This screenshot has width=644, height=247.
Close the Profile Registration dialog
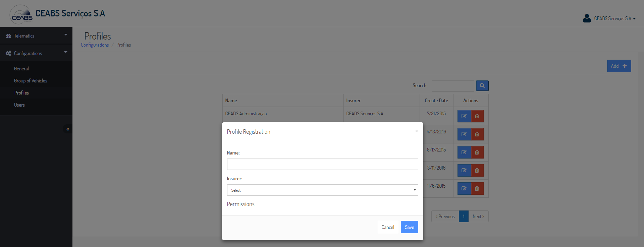pyautogui.click(x=416, y=131)
